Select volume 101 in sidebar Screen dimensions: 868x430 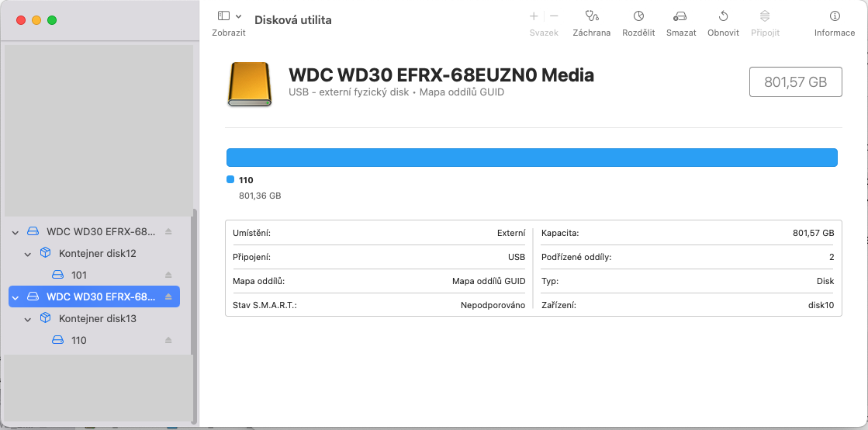[79, 275]
